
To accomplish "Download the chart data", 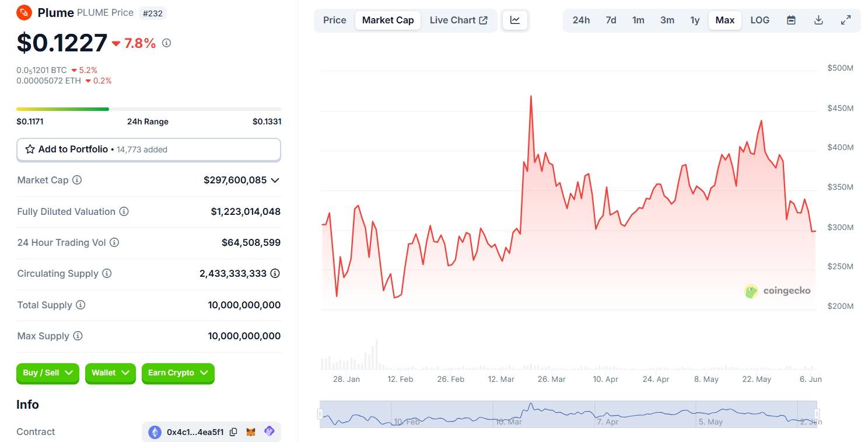I will [818, 20].
